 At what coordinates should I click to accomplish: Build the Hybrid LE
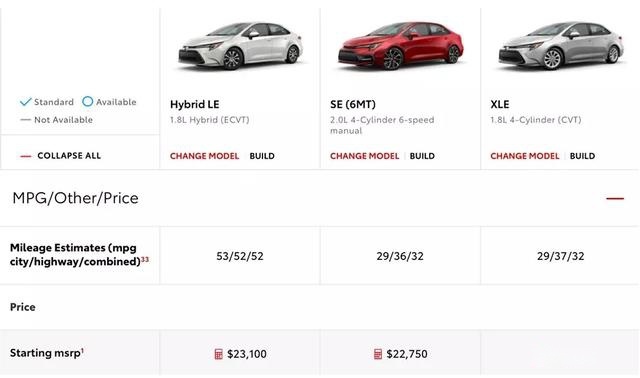[x=262, y=156]
